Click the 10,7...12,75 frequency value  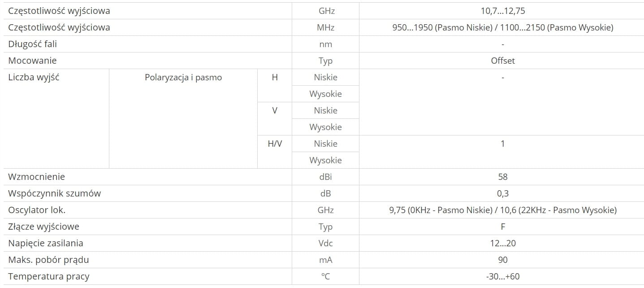click(x=502, y=11)
